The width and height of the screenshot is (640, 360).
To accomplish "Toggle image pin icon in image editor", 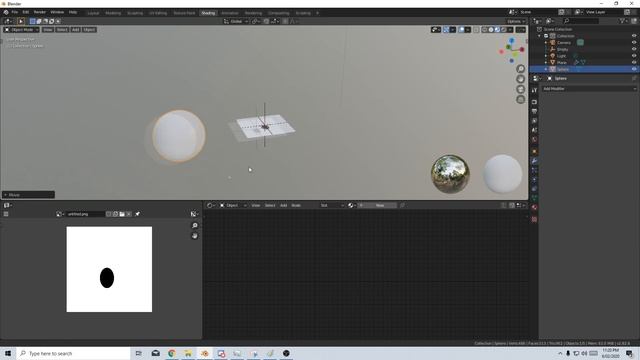I will 138,214.
